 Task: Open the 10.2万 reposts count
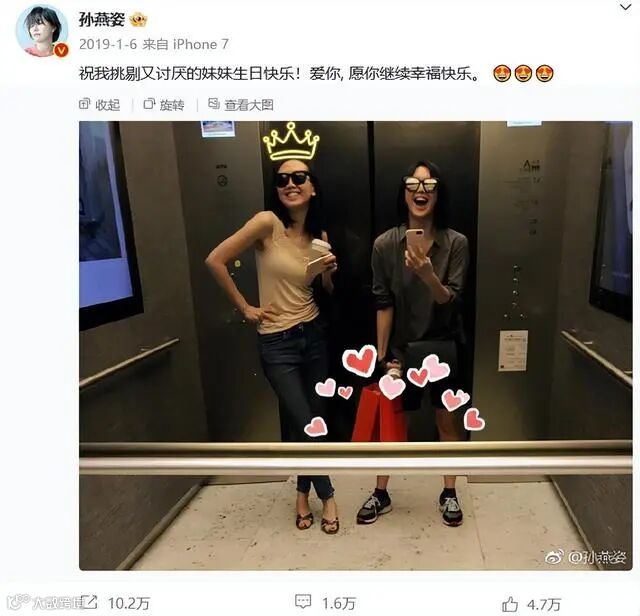[129, 603]
